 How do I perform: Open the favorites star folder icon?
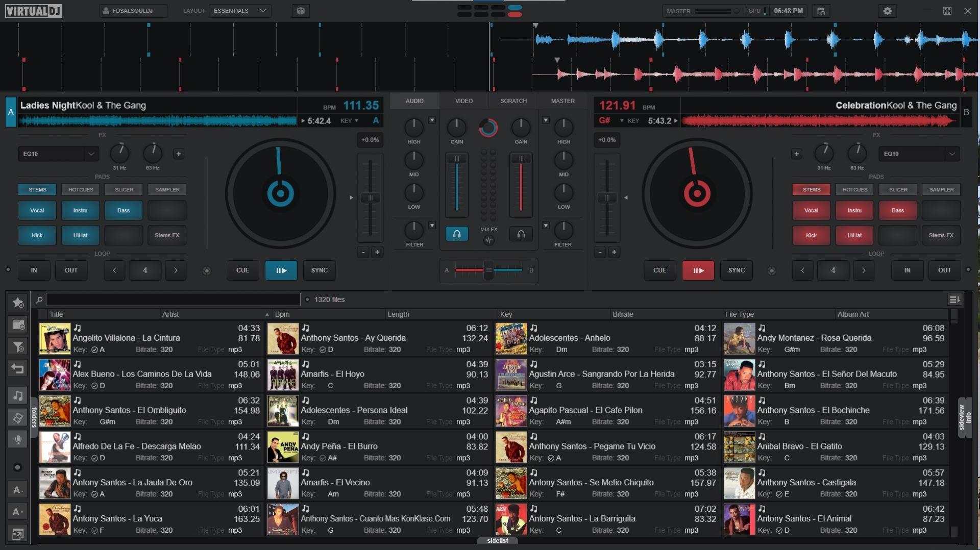coord(18,303)
